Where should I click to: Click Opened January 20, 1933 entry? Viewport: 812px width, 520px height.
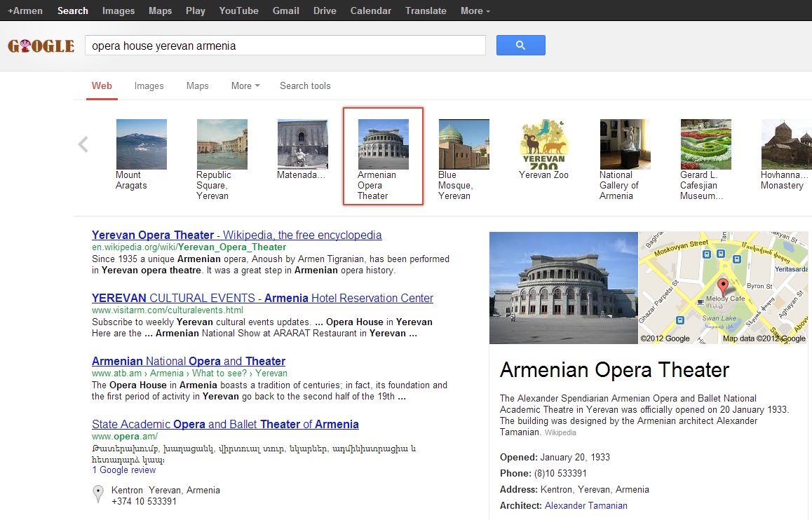tap(555, 458)
